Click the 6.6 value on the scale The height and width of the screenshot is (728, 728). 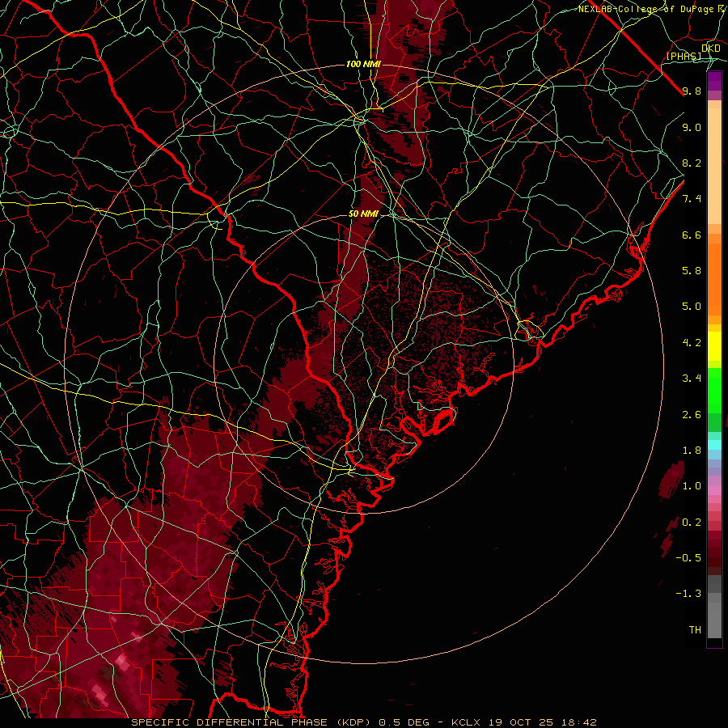692,235
